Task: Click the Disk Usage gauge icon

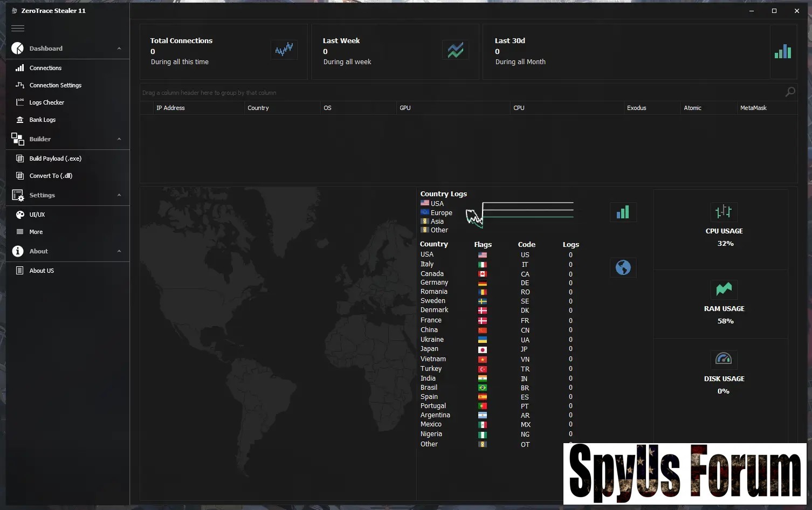Action: click(723, 359)
